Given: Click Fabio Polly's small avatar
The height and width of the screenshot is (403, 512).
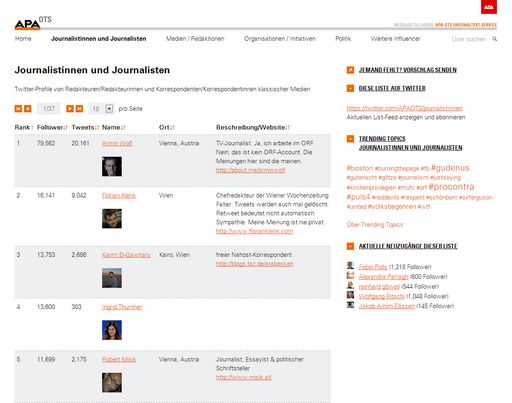Looking at the screenshot, I should tap(350, 266).
